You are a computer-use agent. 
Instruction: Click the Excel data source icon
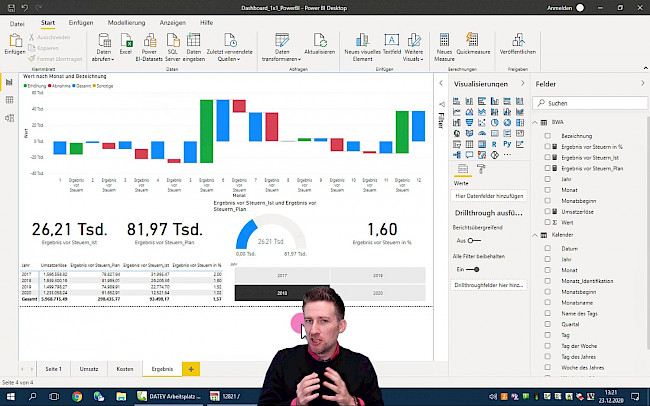[125, 42]
